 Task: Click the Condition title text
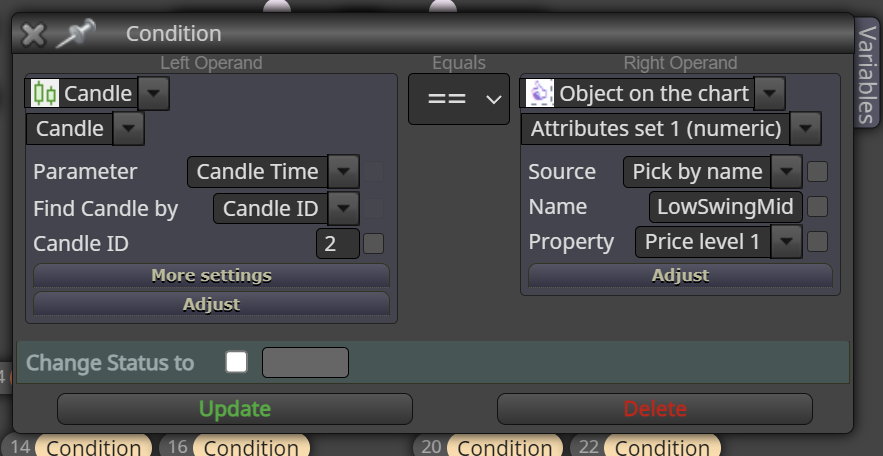(173, 34)
